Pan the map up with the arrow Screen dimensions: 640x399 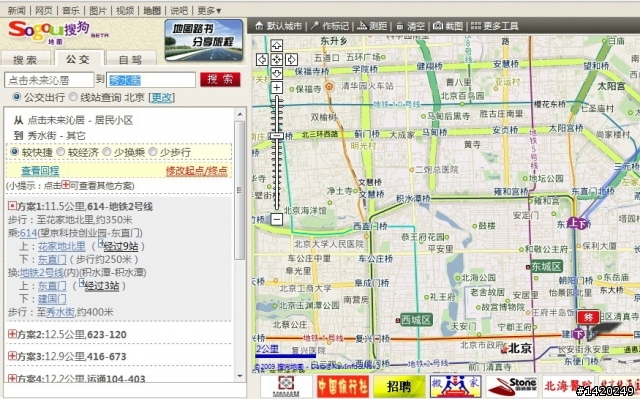tap(277, 46)
